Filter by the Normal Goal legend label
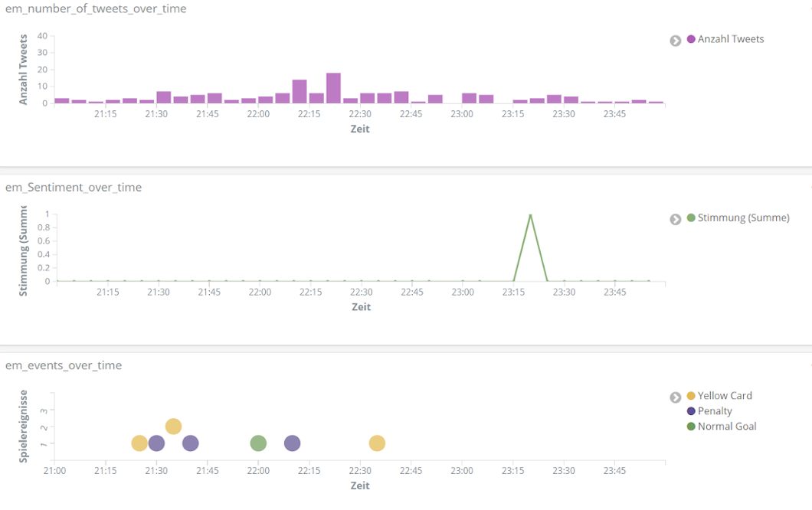812x510 pixels. pos(726,427)
